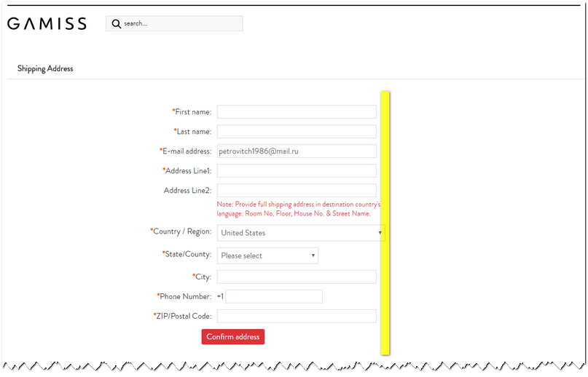Open the State/County dropdown

[x=267, y=255]
